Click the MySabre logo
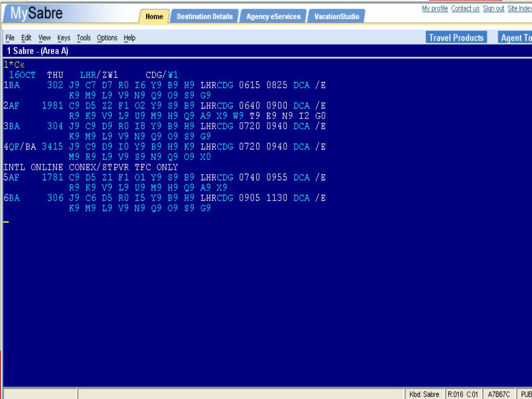This screenshot has height=399, width=532. point(36,13)
